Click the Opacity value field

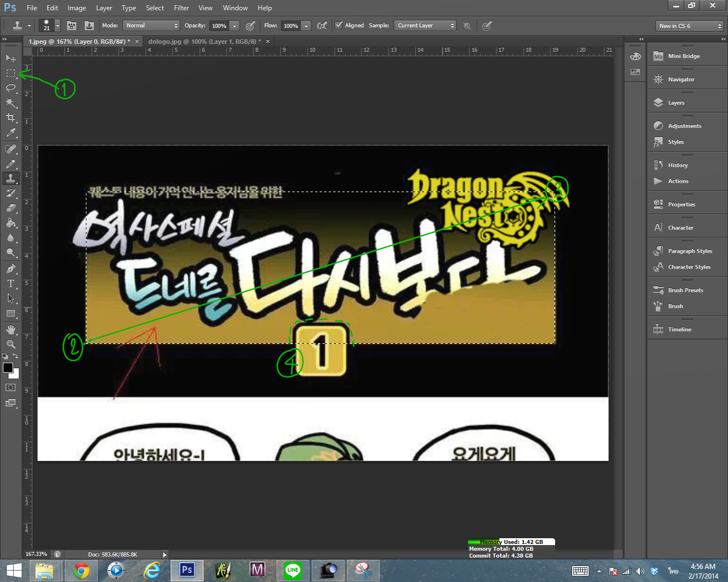tap(219, 26)
